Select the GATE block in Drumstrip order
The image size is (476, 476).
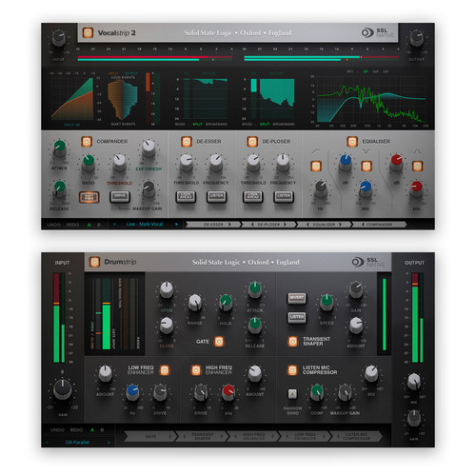pyautogui.click(x=150, y=436)
